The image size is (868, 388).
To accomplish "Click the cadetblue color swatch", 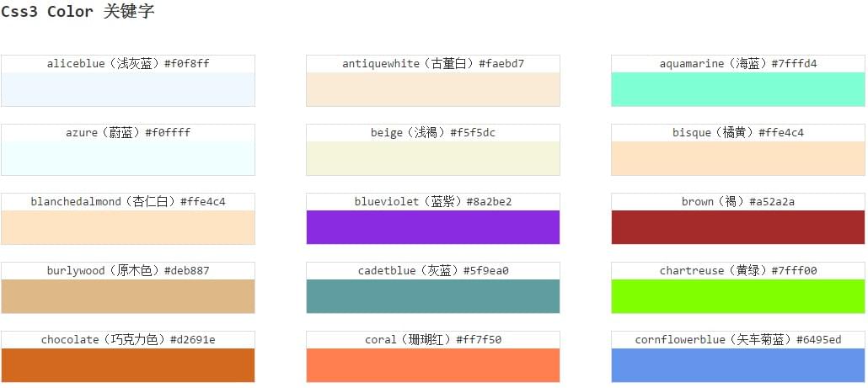I will [433, 296].
